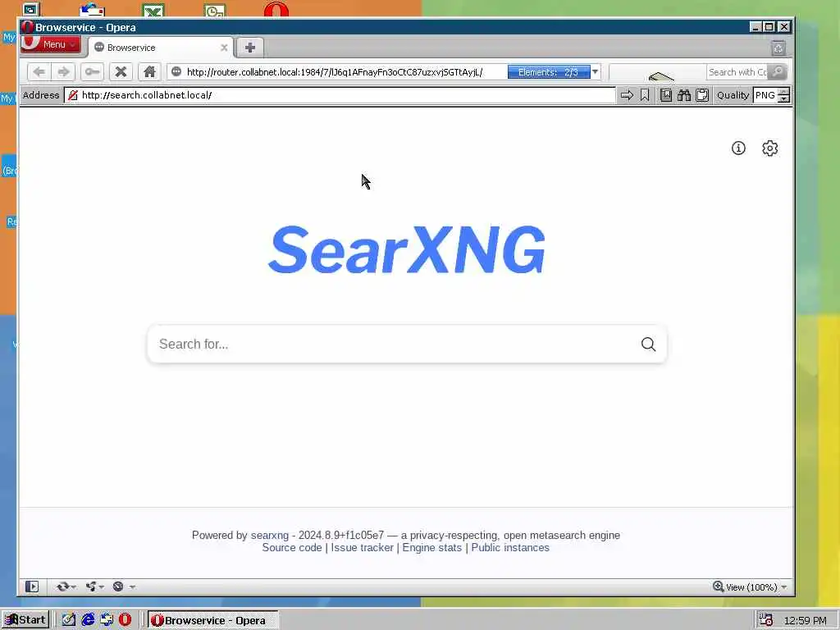Click the Browservice go arrow button
The width and height of the screenshot is (840, 630).
(x=627, y=95)
